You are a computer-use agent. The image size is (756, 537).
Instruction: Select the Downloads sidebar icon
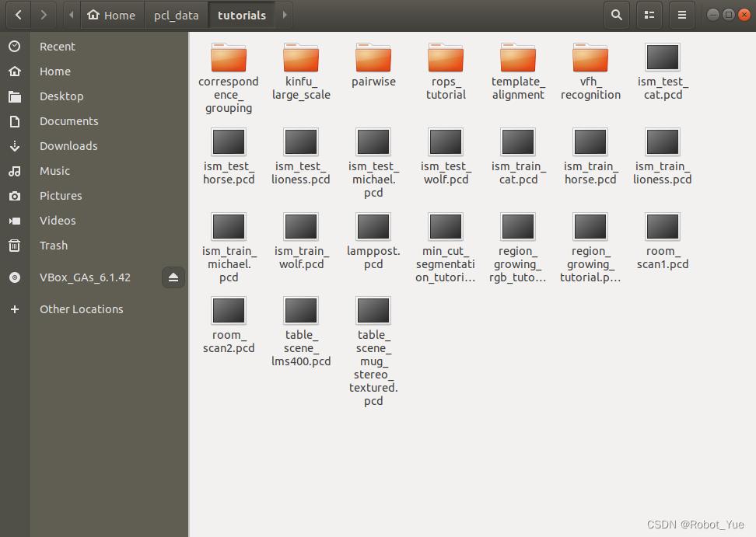pyautogui.click(x=15, y=146)
